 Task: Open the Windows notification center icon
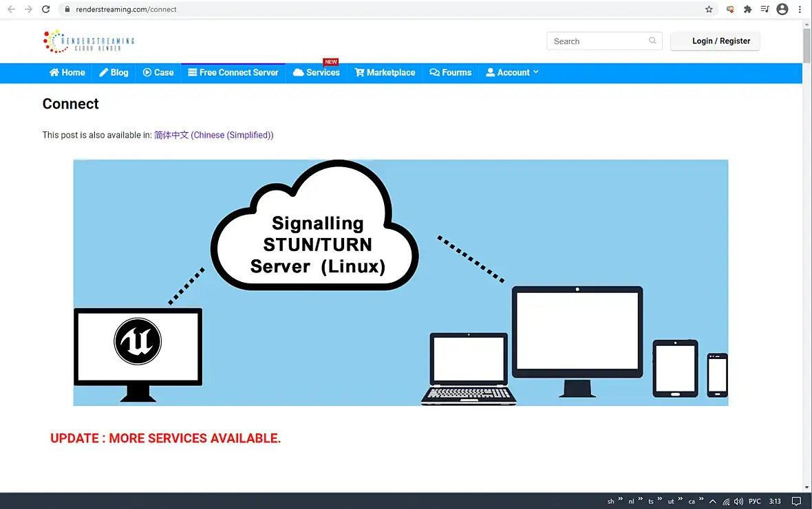tap(796, 501)
